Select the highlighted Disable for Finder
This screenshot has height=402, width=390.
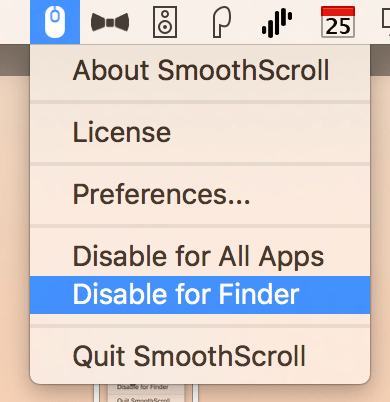tap(200, 295)
